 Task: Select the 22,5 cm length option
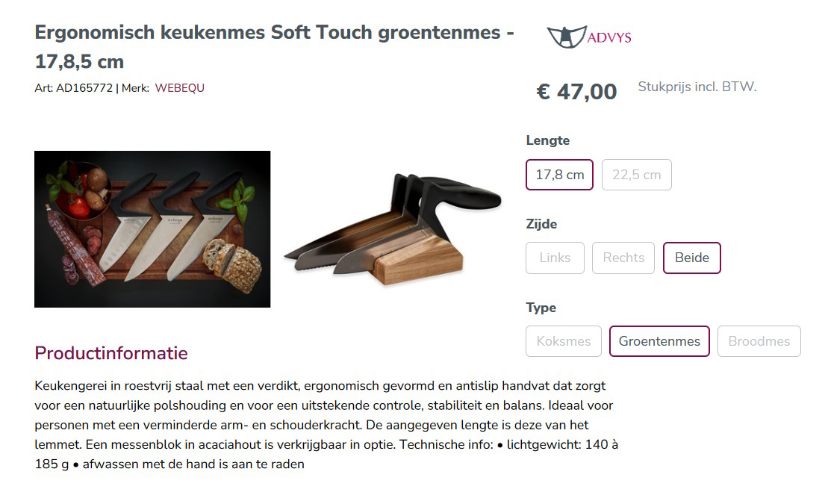(636, 174)
